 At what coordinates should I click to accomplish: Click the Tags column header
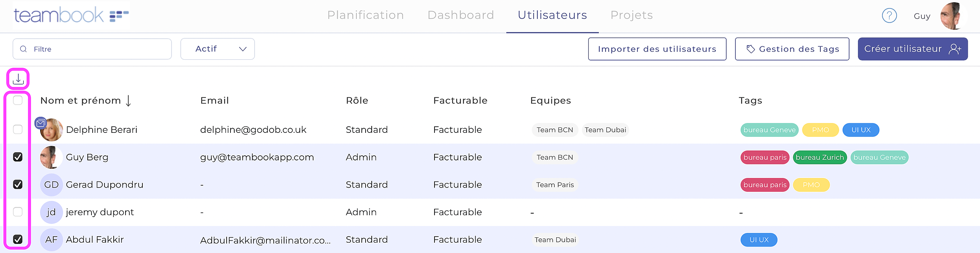point(750,101)
